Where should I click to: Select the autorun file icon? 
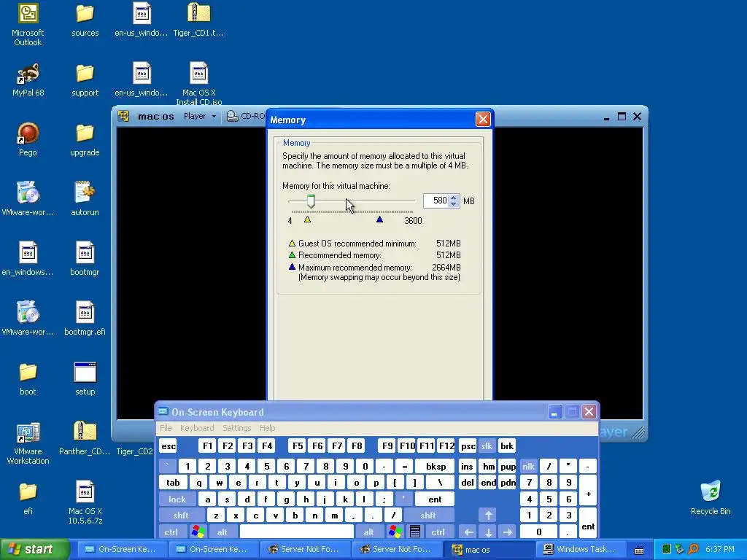coord(85,199)
